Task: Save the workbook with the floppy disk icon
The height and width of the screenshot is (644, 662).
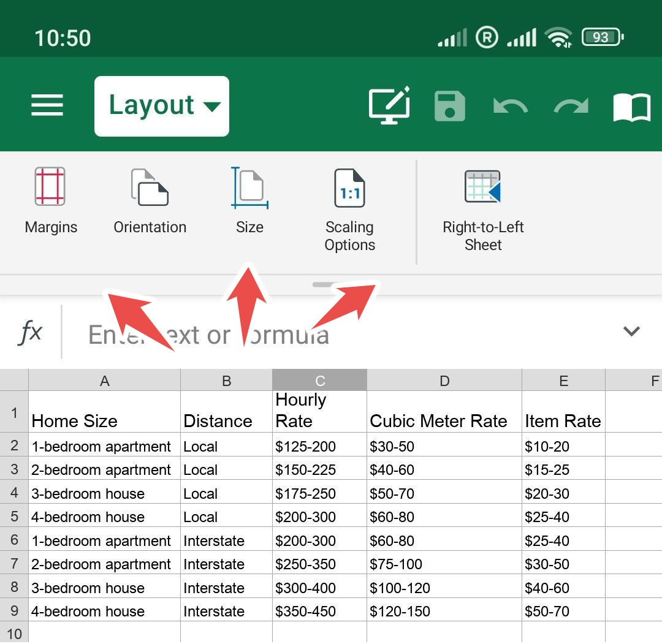Action: pyautogui.click(x=450, y=106)
